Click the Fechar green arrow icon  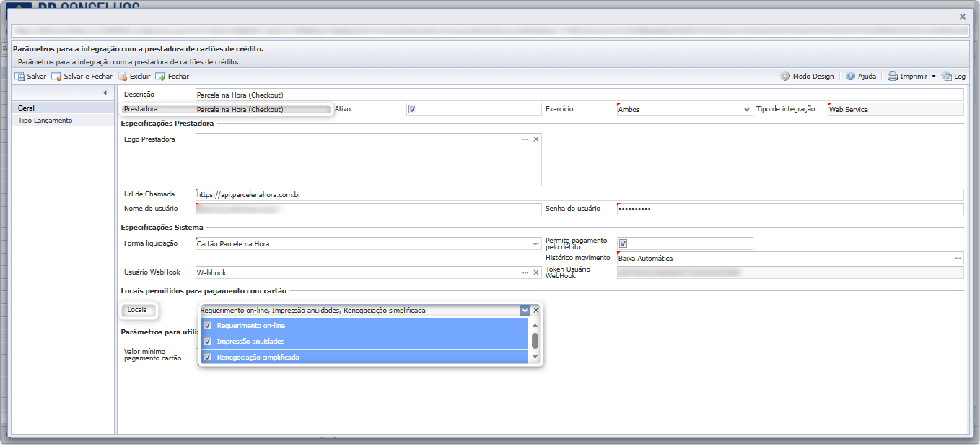click(x=160, y=76)
